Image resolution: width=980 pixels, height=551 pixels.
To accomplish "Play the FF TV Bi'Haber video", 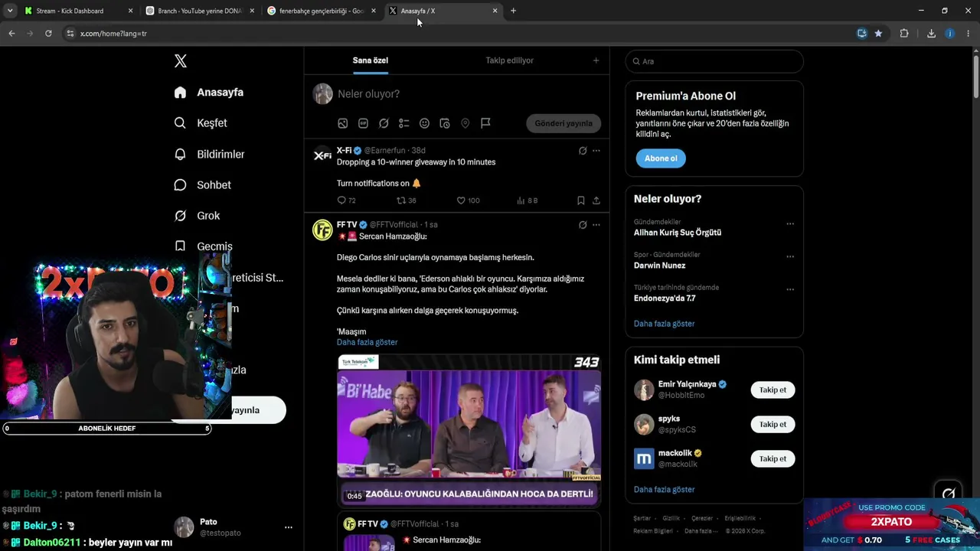I will [x=469, y=430].
